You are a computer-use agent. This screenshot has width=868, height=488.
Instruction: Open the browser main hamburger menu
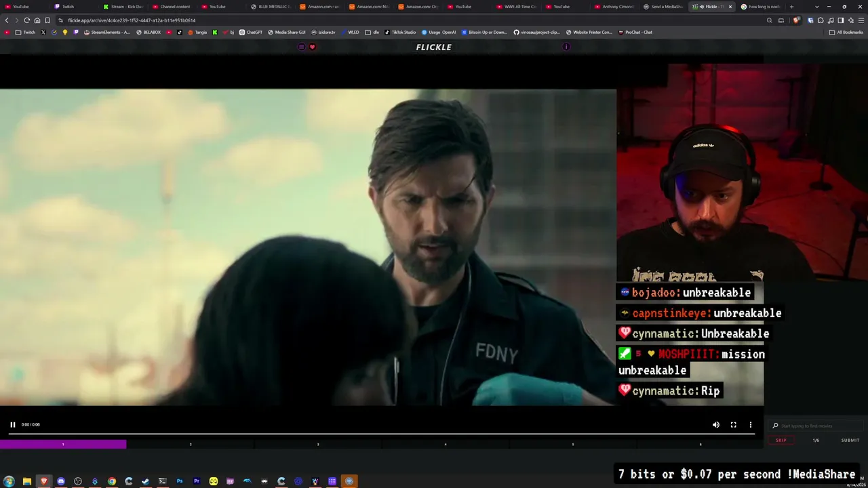[861, 20]
